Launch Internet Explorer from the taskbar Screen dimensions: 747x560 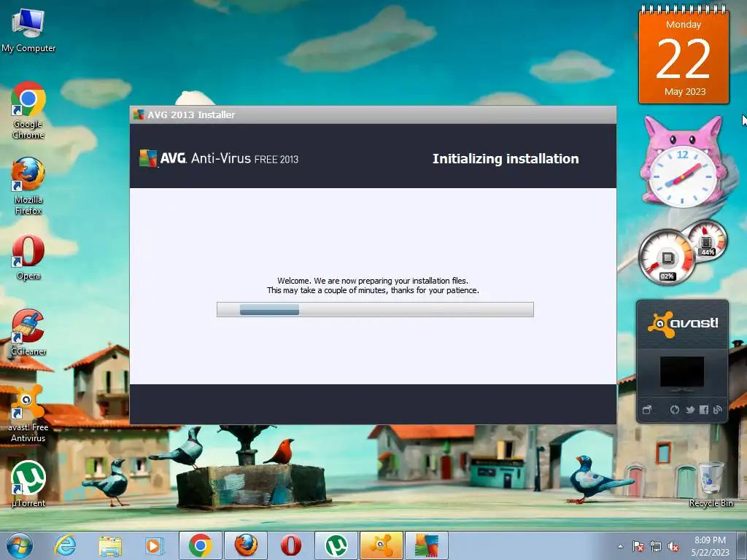(x=65, y=545)
